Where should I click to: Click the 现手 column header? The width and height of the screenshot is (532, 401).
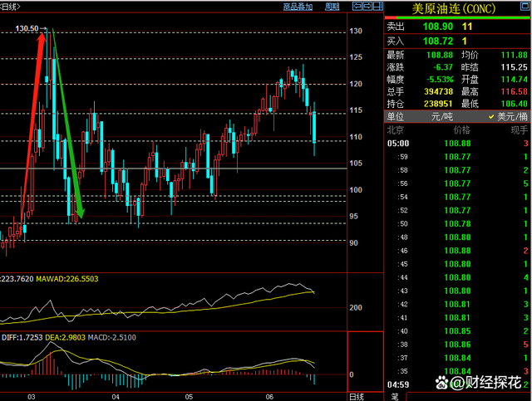(x=520, y=130)
